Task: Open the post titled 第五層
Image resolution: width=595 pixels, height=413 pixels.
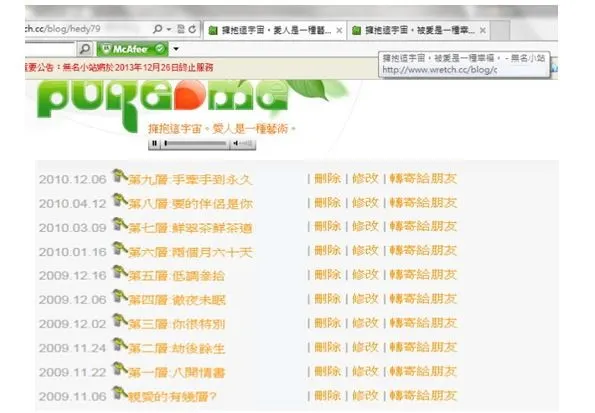Action: (176, 276)
